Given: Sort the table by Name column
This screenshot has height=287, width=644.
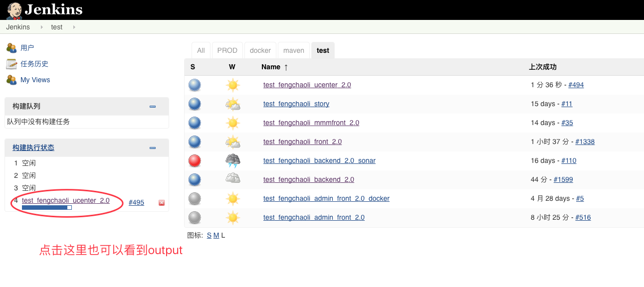Looking at the screenshot, I should pos(274,67).
